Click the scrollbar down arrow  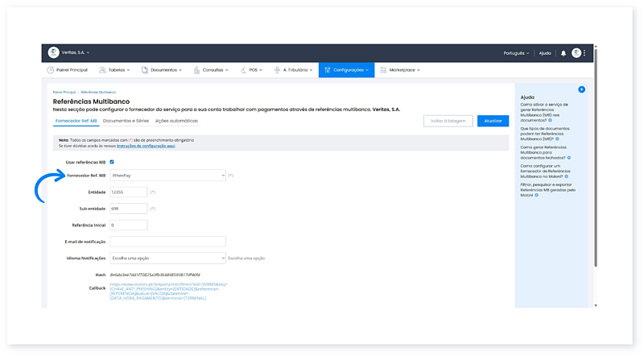(x=596, y=305)
